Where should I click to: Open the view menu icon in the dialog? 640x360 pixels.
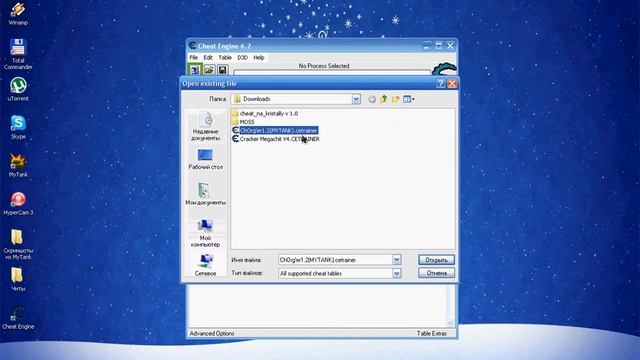408,99
